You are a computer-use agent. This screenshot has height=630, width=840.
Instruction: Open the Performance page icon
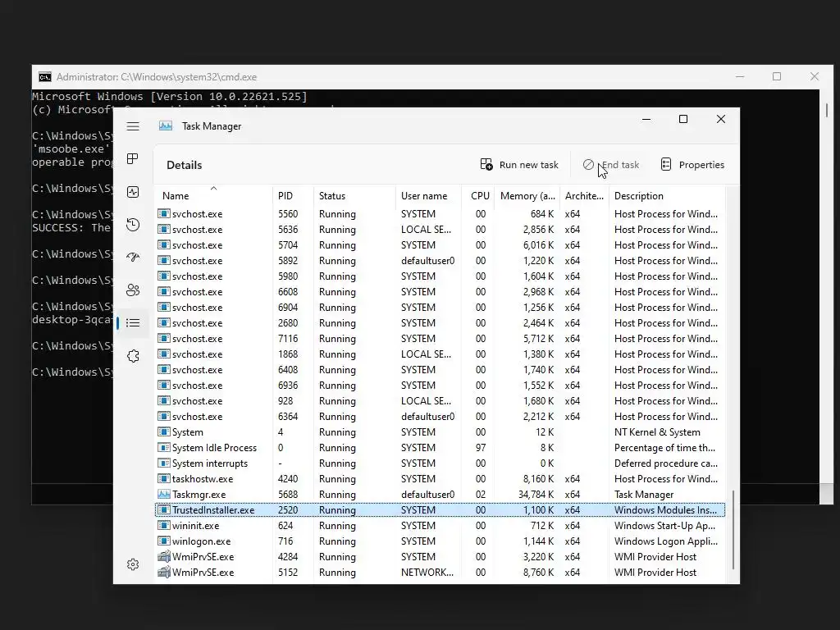pos(133,192)
